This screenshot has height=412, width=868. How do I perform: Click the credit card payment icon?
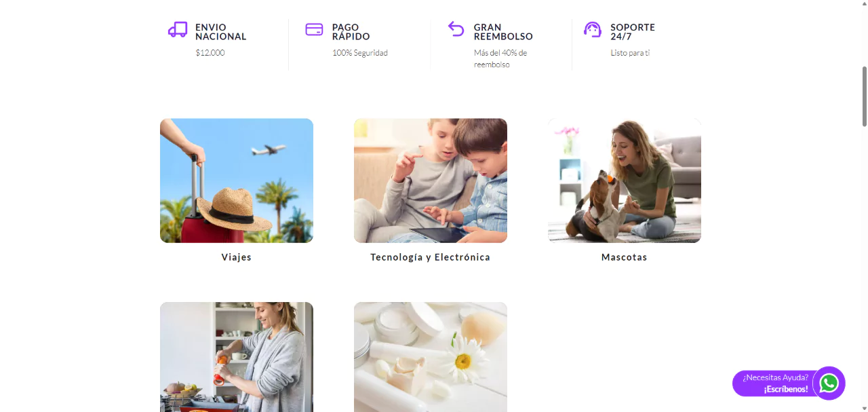pos(314,29)
